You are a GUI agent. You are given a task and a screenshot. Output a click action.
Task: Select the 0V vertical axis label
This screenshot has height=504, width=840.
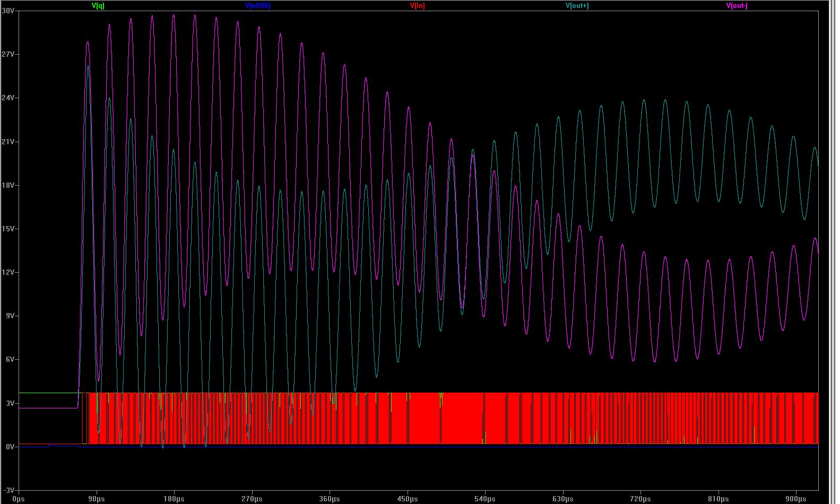point(10,447)
